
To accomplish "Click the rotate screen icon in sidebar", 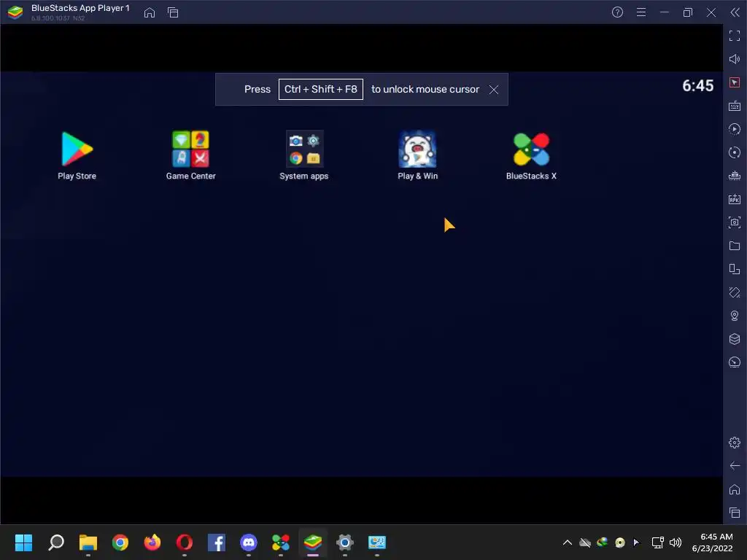I will tap(735, 269).
